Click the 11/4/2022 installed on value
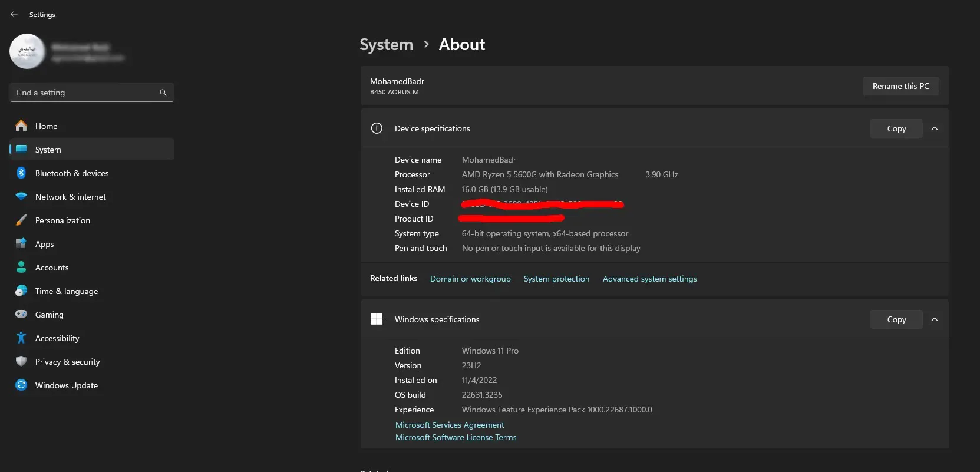 (x=479, y=380)
